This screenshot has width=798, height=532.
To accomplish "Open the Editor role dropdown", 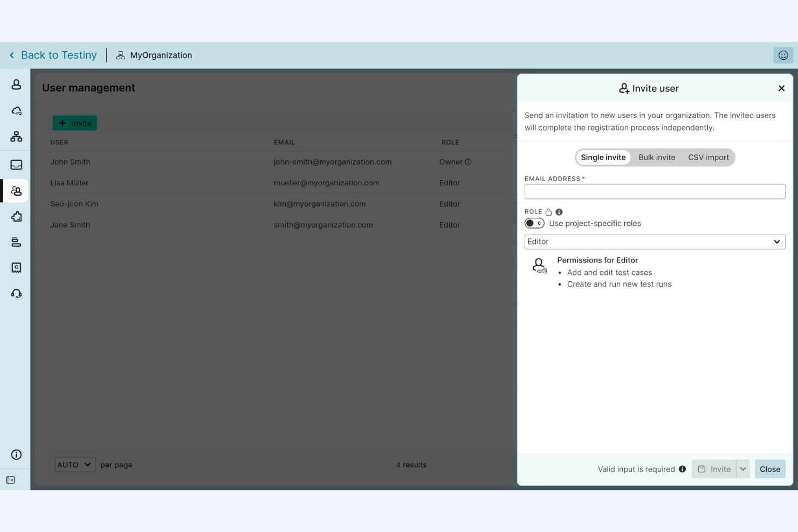I will coord(655,241).
